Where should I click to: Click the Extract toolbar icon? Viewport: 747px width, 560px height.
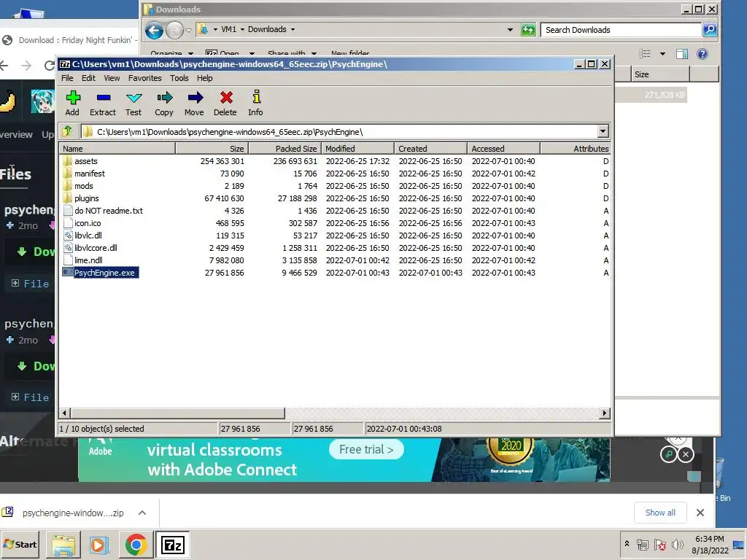coord(103,103)
